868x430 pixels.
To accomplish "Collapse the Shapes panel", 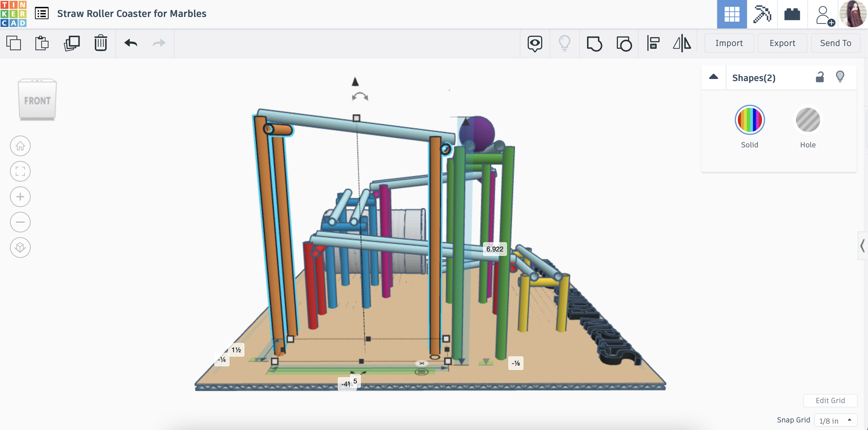I will (713, 77).
